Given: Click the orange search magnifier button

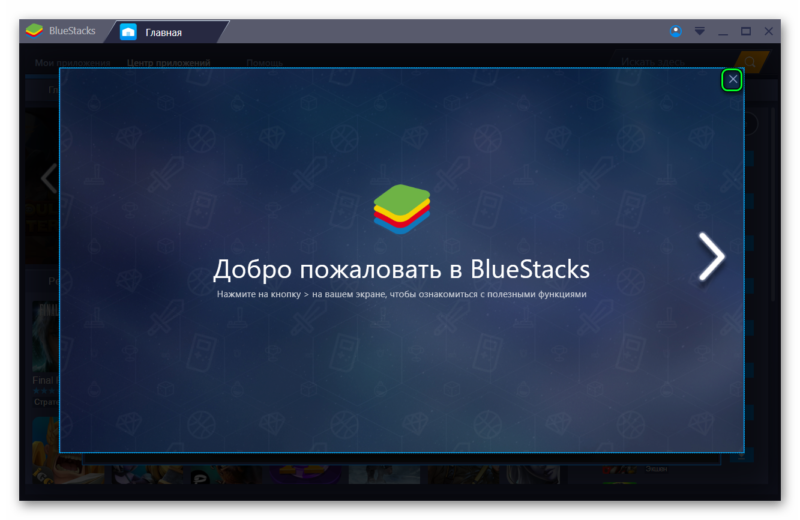Looking at the screenshot, I should click(751, 62).
